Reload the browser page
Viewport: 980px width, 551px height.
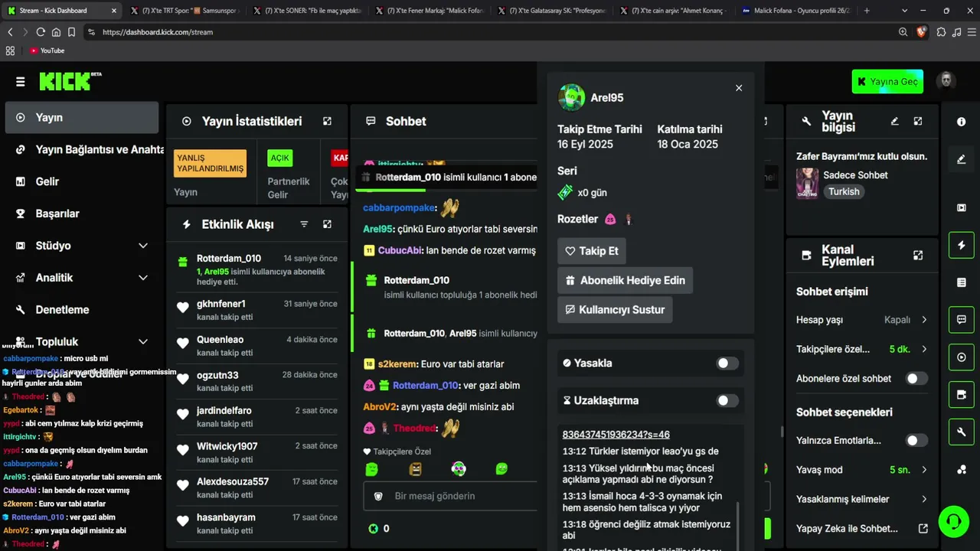click(41, 32)
